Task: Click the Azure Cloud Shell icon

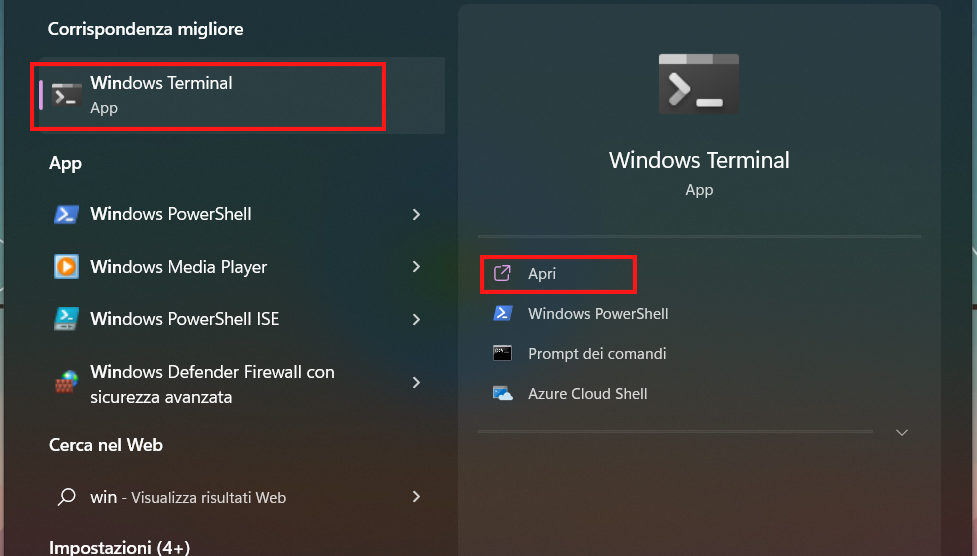Action: pos(502,394)
